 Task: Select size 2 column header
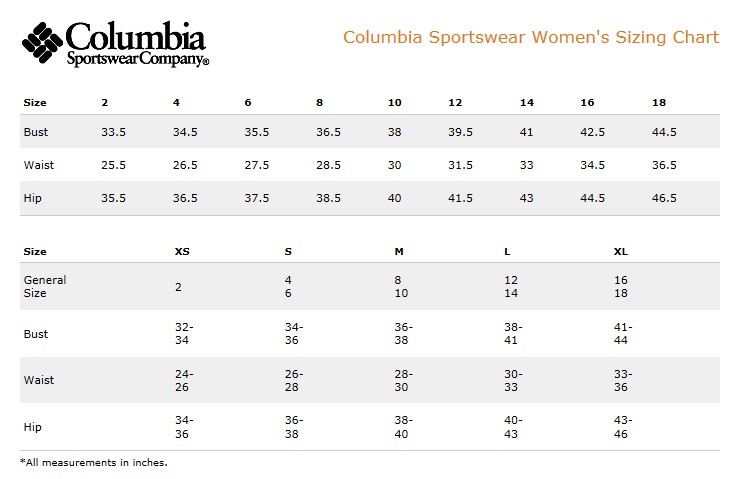pos(105,102)
